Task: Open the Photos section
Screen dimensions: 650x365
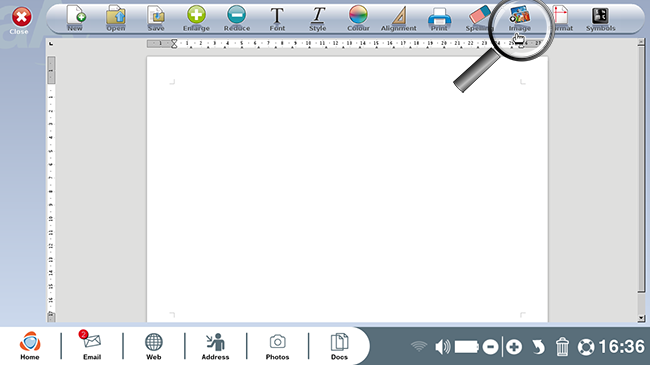Action: pos(277,346)
